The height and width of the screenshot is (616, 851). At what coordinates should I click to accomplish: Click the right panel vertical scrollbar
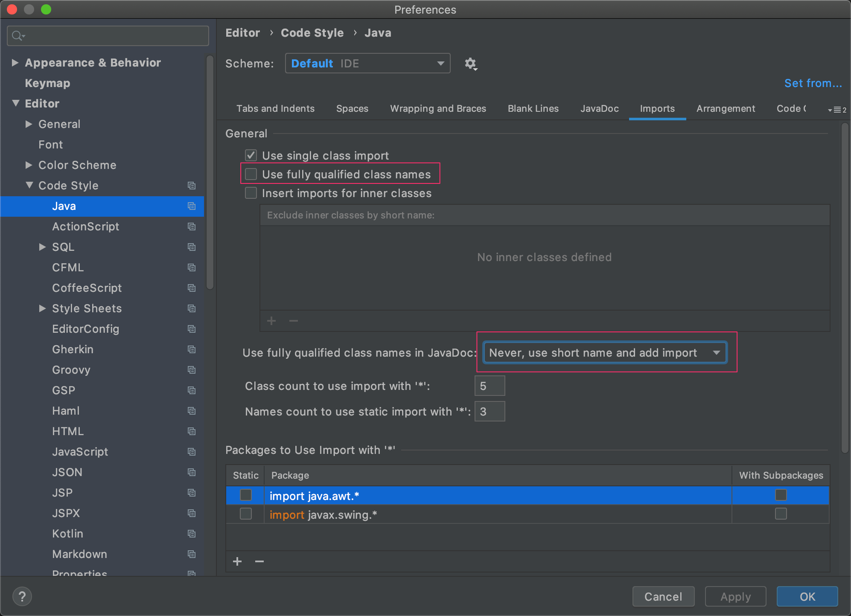pos(845,288)
